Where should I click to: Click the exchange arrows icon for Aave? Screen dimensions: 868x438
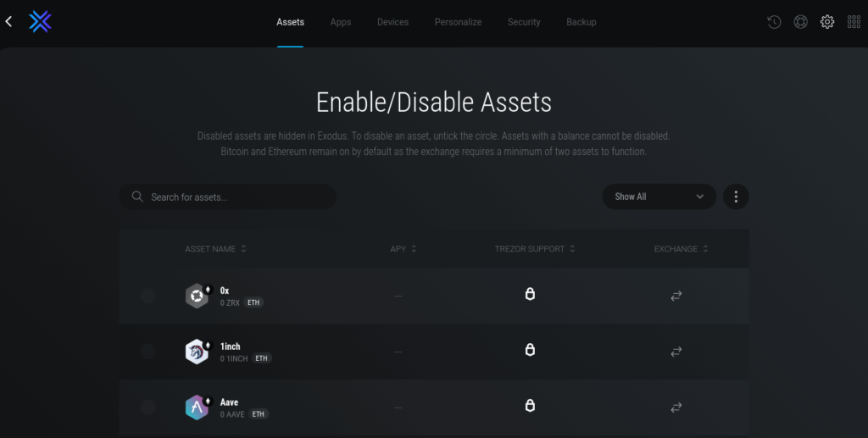click(x=676, y=407)
